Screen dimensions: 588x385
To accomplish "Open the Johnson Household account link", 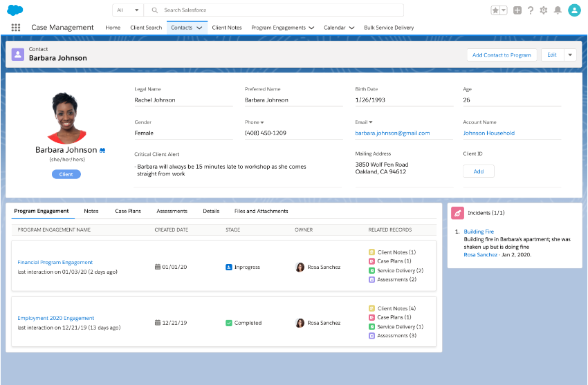I will (488, 133).
